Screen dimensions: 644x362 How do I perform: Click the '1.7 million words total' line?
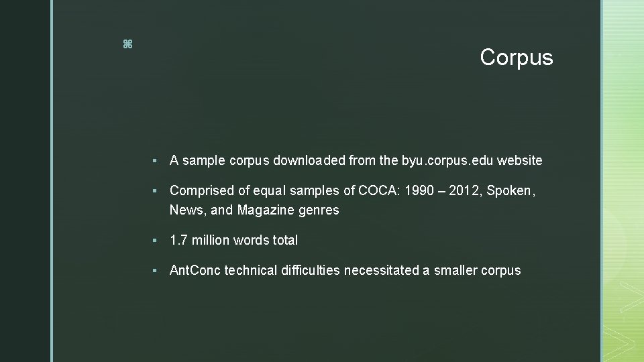coord(233,240)
